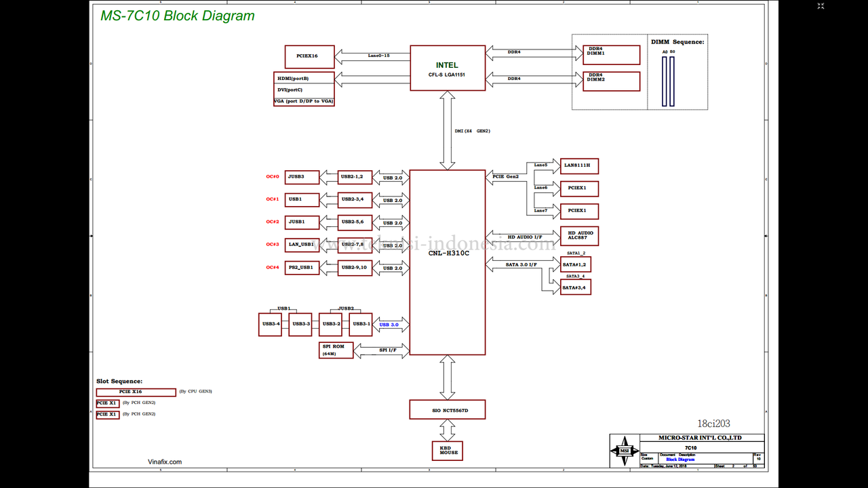This screenshot has width=868, height=488.
Task: Click the 'DIMM Sequence:' label
Action: [x=677, y=42]
